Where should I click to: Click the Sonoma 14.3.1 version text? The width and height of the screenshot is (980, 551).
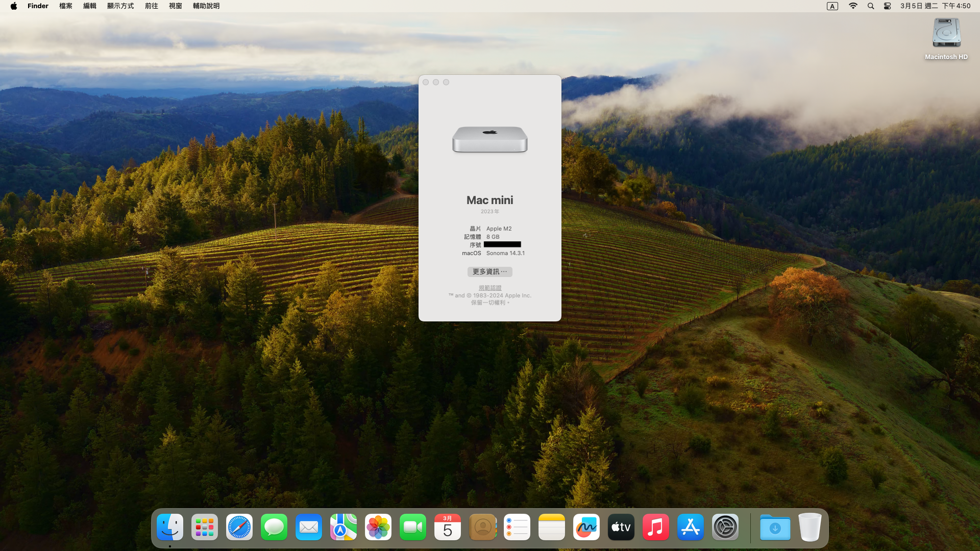coord(505,253)
